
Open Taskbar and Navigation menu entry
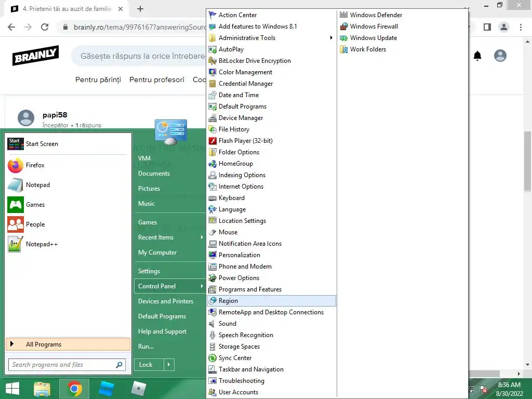pos(271,369)
